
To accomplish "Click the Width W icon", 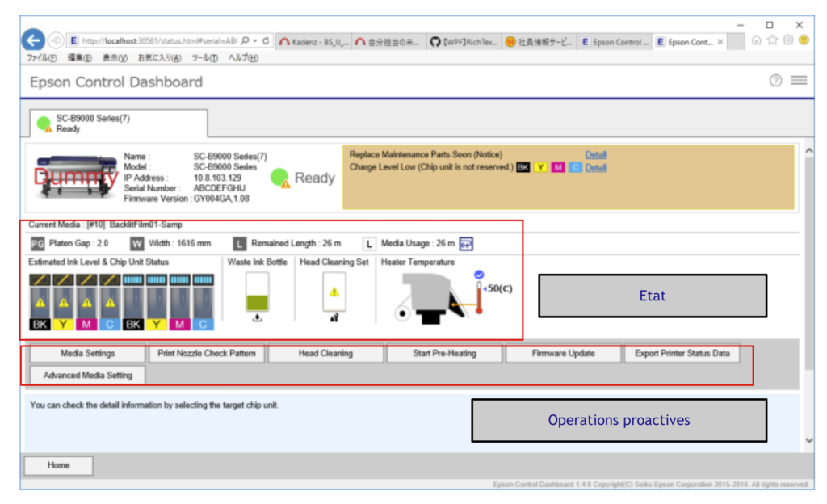I will click(x=137, y=244).
